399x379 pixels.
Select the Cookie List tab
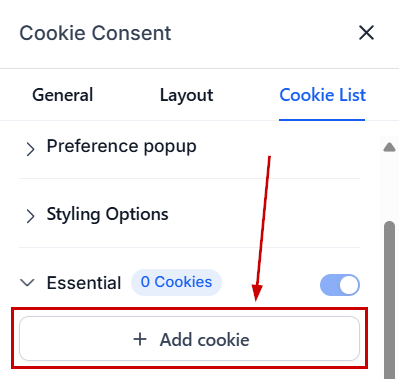(x=322, y=95)
